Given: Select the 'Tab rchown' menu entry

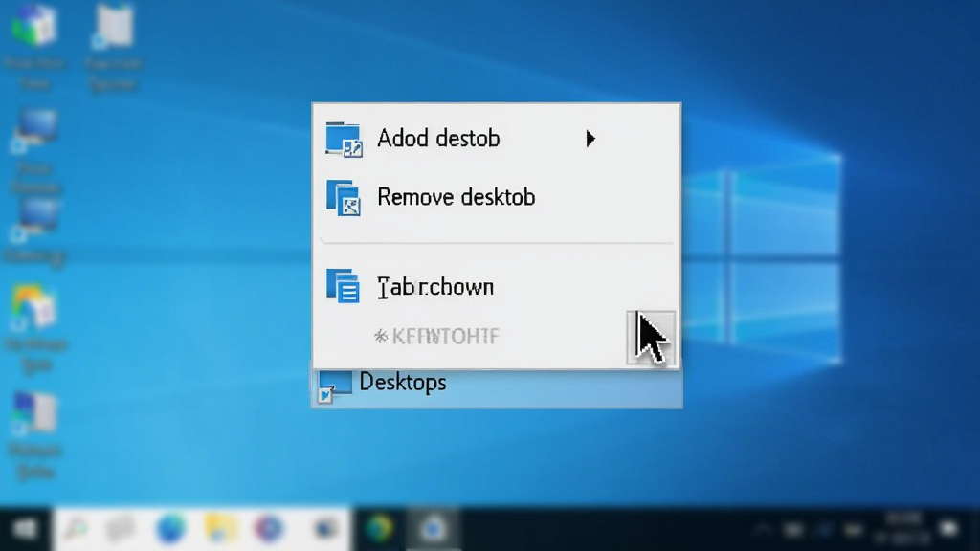Looking at the screenshot, I should pyautogui.click(x=497, y=287).
